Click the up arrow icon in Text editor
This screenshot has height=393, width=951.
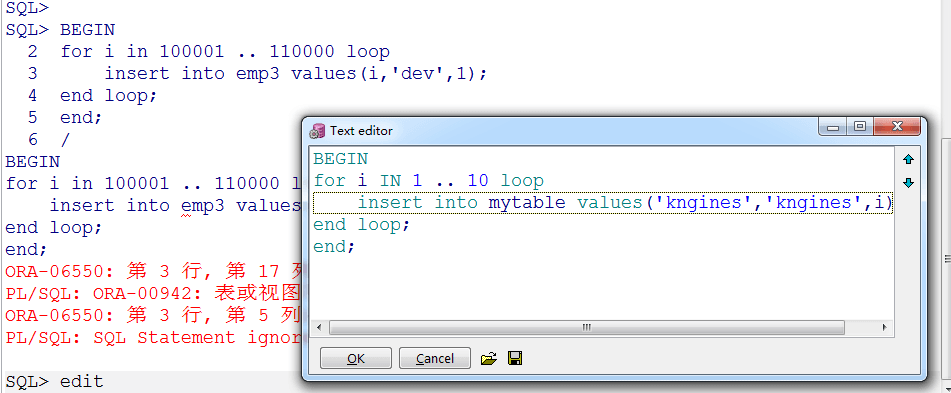tap(908, 160)
